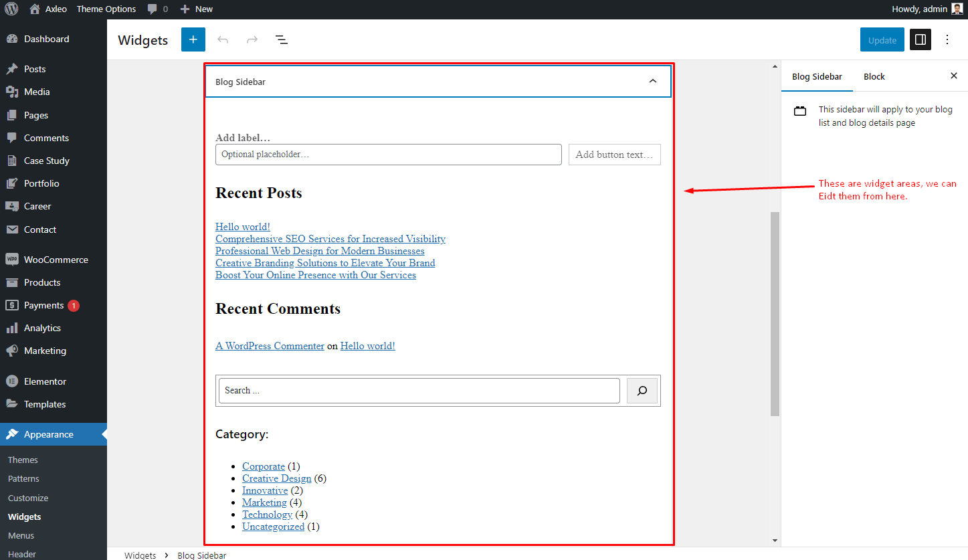Click Widgets in the bottom breadcrumb
The image size is (968, 560).
pos(140,555)
